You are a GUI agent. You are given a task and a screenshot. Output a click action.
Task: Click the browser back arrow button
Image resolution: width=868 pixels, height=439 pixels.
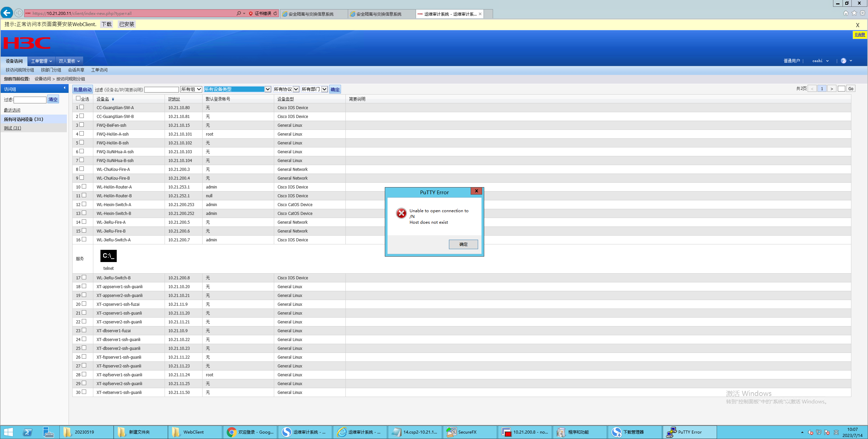coord(7,13)
